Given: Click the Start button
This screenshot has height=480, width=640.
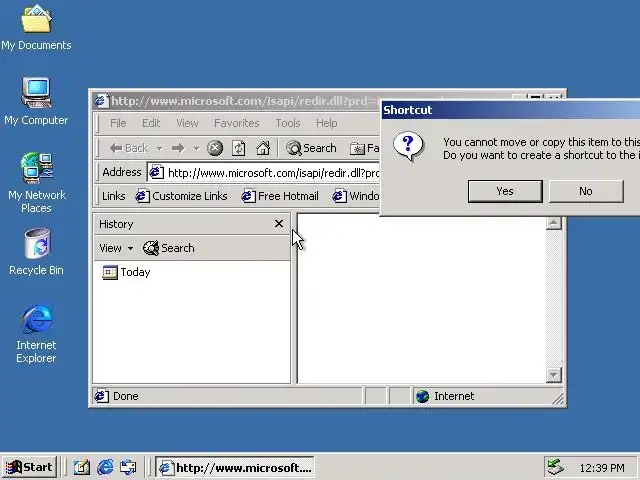Looking at the screenshot, I should 29,467.
